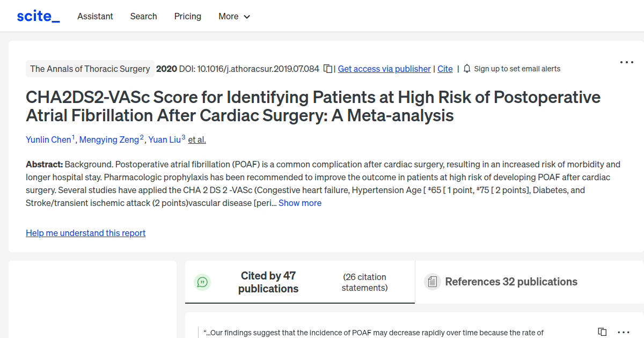This screenshot has width=644, height=338.
Task: Click the green citation statements icon
Action: coord(202,282)
